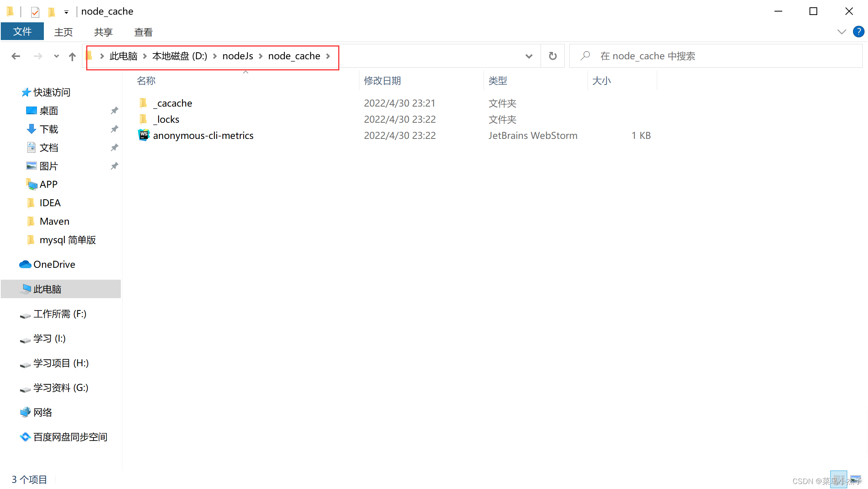Open the 查看 ribbon tab
This screenshot has width=868, height=489.
143,32
